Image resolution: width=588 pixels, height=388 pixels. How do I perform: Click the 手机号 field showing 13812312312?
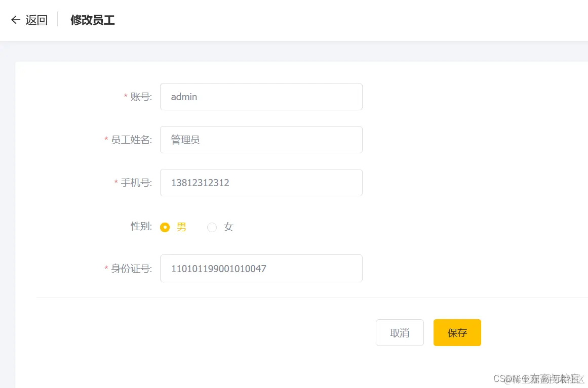tap(261, 183)
